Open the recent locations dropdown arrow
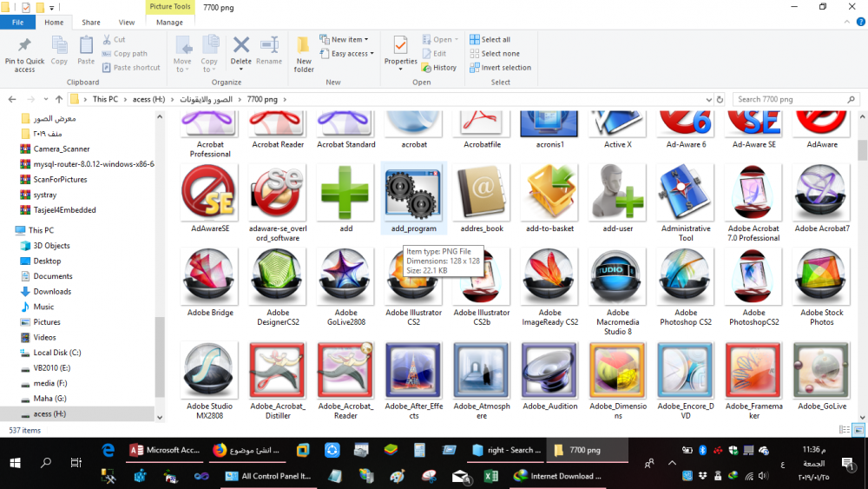This screenshot has width=868, height=489. tap(46, 100)
